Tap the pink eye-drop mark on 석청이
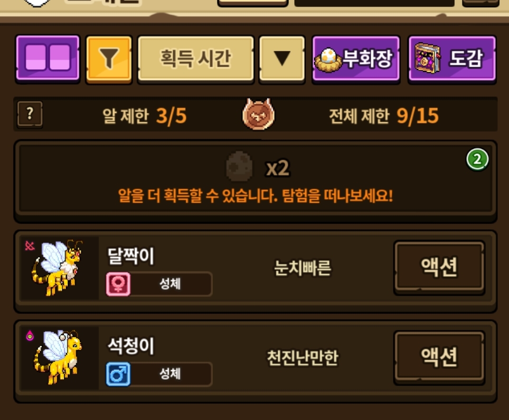The height and width of the screenshot is (420, 509). click(x=30, y=336)
